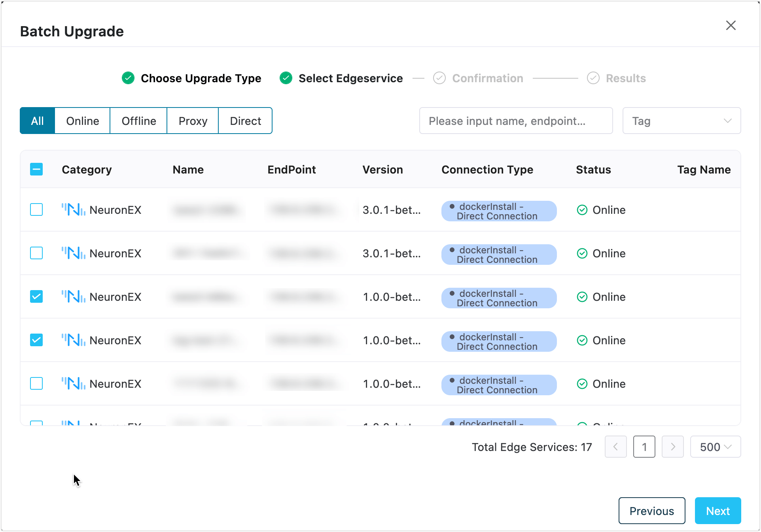Click the Results step circle icon
This screenshot has height=532, width=761.
pos(593,78)
